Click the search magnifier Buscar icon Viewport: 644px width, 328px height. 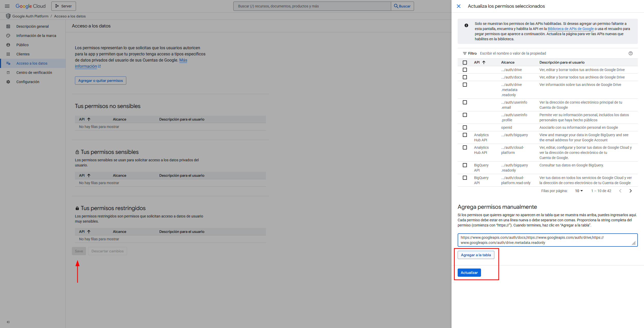(396, 6)
